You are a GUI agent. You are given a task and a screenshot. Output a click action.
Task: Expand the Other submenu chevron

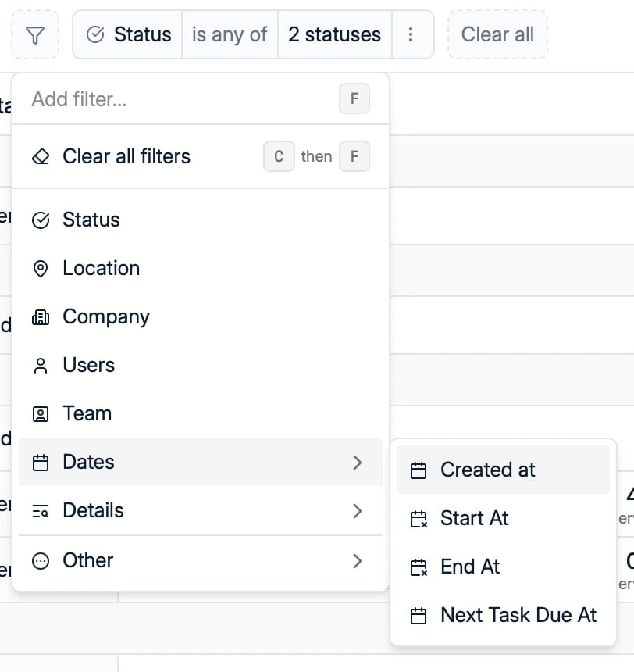point(358,560)
